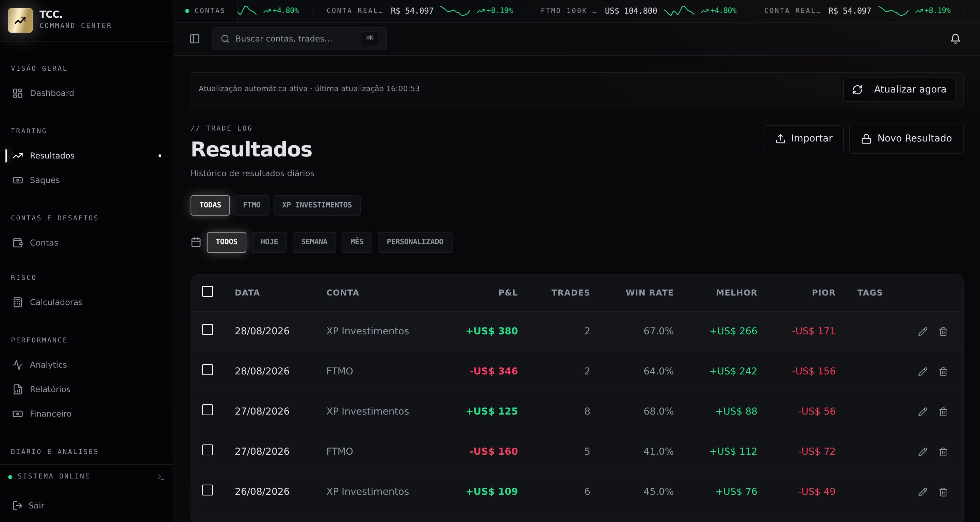Check the box for -US$ 160 row
This screenshot has width=980, height=522.
(207, 450)
